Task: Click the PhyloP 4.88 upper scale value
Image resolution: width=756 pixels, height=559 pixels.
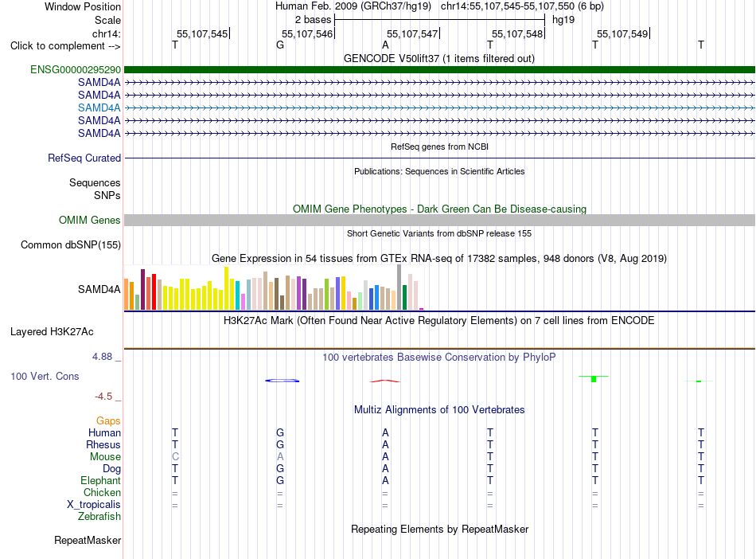Action: (102, 357)
